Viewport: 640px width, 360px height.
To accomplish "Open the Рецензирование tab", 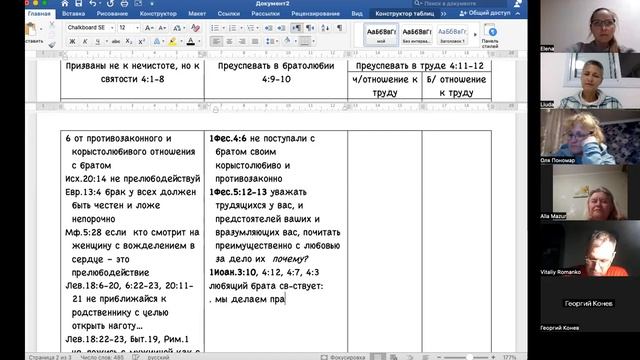I will point(315,13).
